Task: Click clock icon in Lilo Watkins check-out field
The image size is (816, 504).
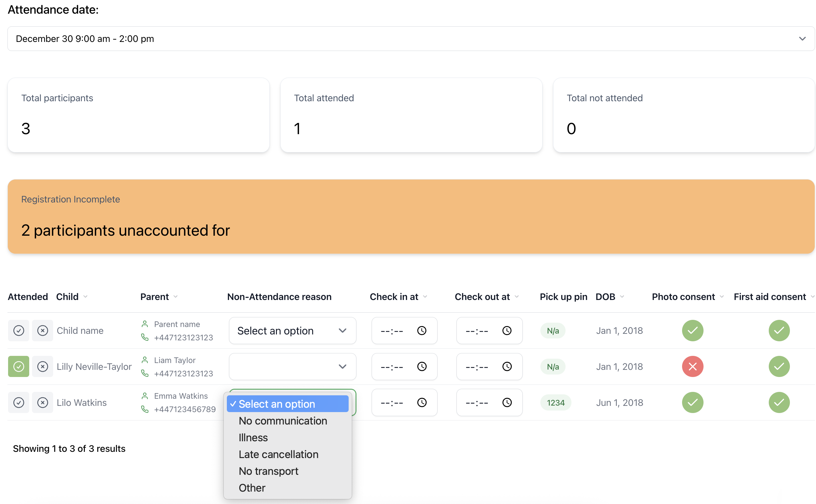Action: click(507, 402)
